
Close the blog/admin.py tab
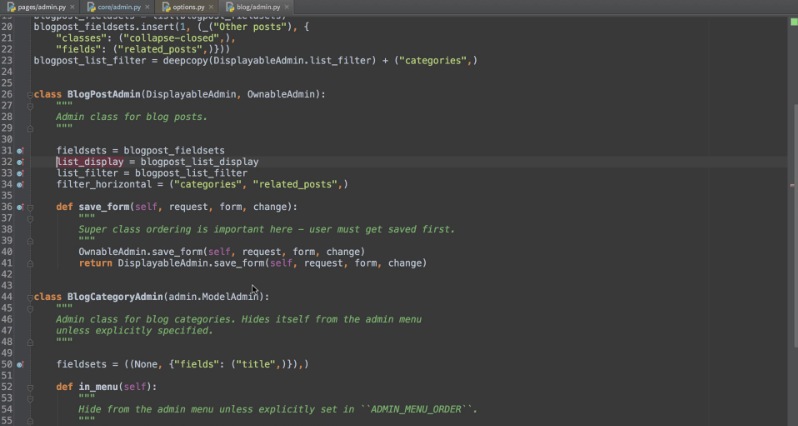289,6
